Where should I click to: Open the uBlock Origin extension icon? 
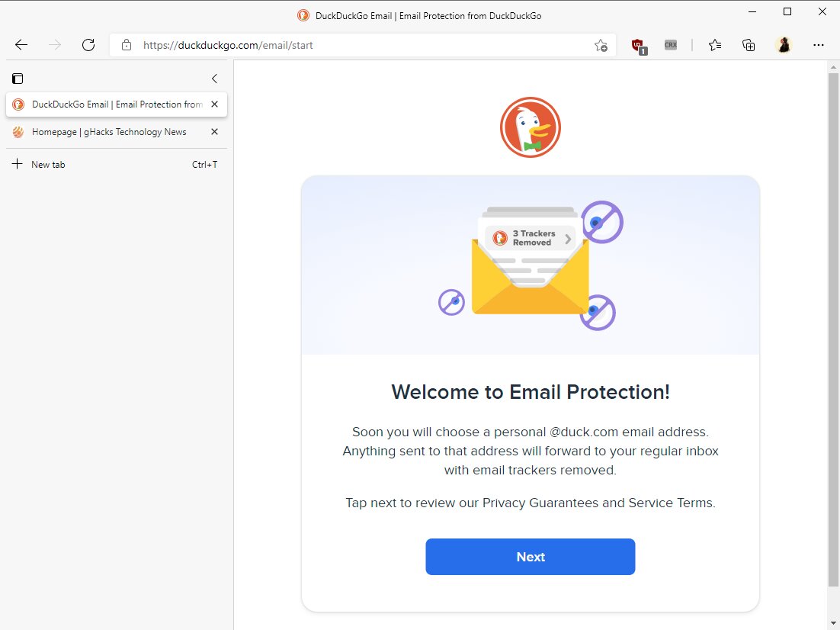(639, 46)
